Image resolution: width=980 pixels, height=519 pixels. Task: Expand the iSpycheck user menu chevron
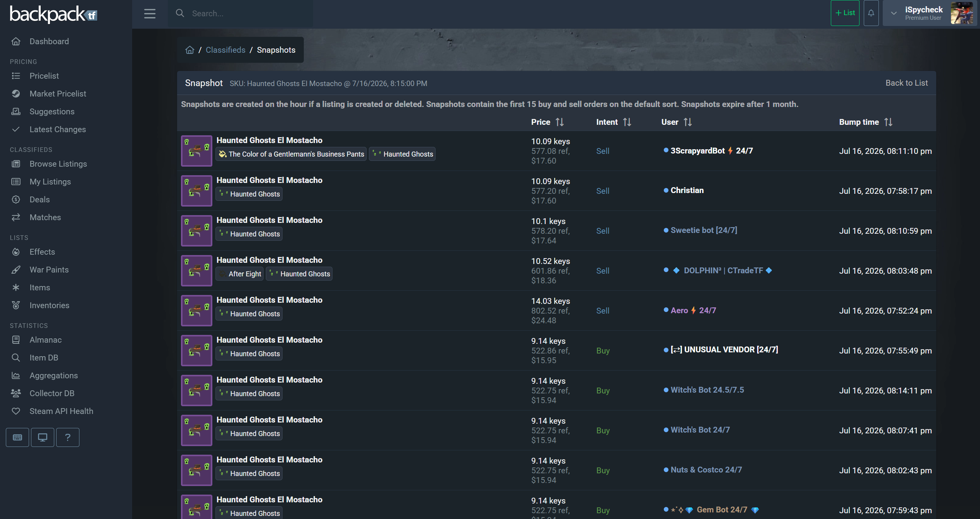[894, 13]
